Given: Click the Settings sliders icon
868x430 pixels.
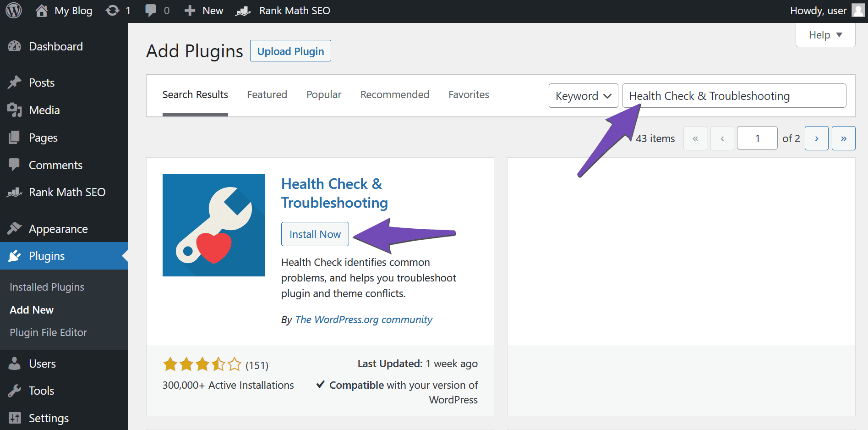Looking at the screenshot, I should (15, 418).
